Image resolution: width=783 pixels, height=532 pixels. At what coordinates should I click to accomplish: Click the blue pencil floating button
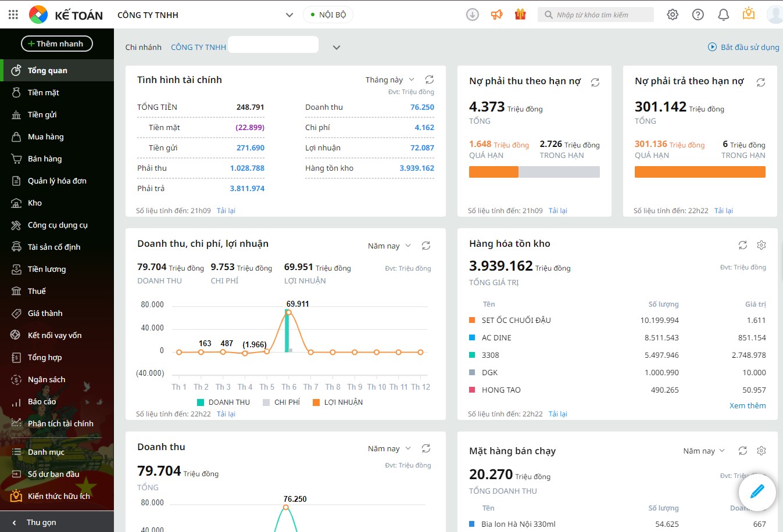tap(757, 493)
